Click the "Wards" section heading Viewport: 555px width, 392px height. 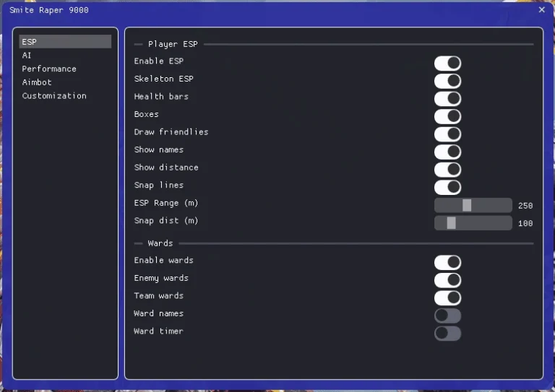coord(160,243)
